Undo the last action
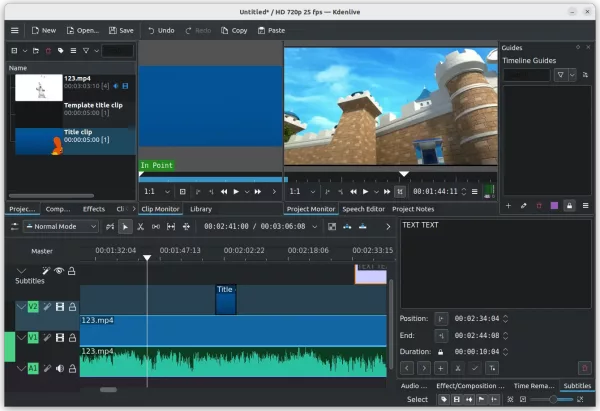Image resolution: width=600 pixels, height=411 pixels. pos(161,30)
